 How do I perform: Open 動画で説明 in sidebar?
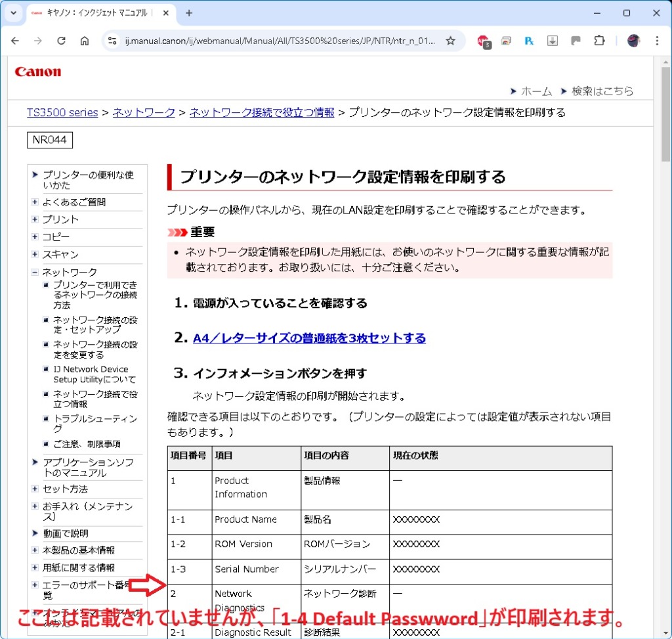66,533
